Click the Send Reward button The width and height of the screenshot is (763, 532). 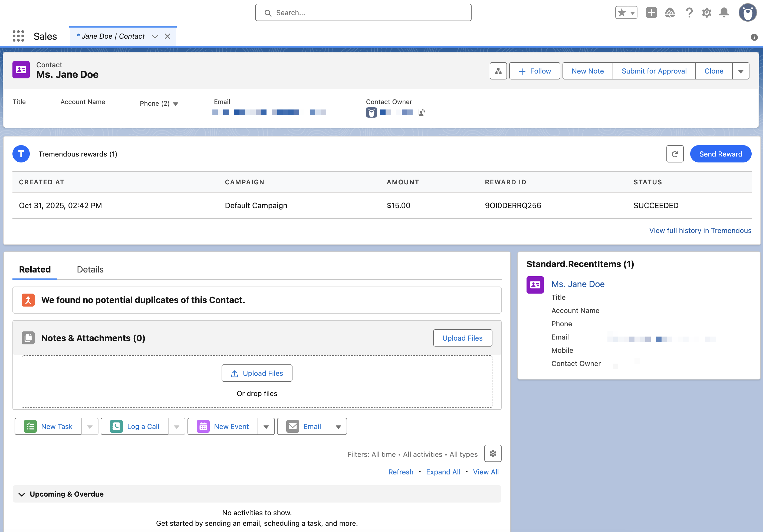click(720, 154)
